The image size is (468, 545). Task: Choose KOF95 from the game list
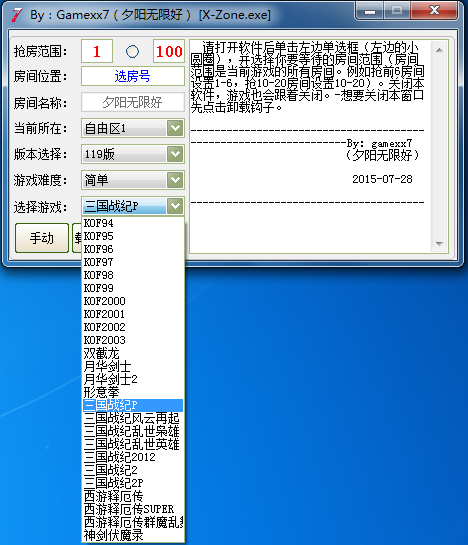[133, 236]
